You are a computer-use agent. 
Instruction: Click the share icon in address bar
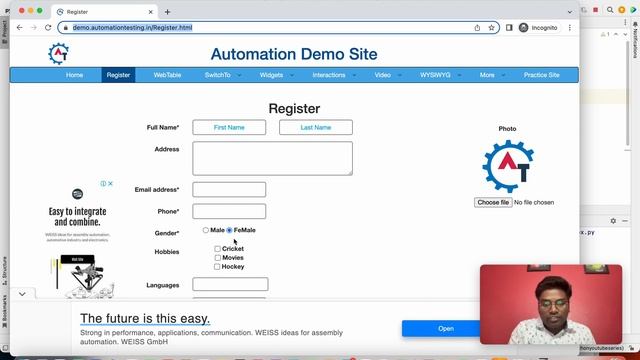point(477,28)
